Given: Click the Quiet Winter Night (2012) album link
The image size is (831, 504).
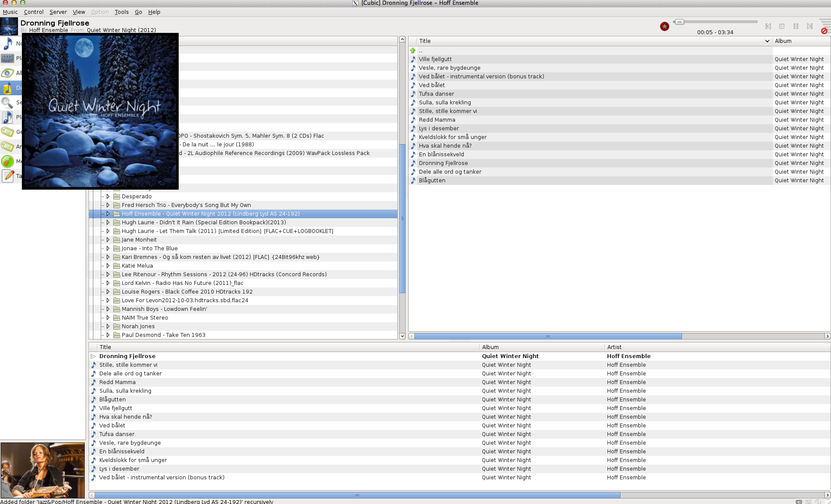Looking at the screenshot, I should (x=121, y=30).
